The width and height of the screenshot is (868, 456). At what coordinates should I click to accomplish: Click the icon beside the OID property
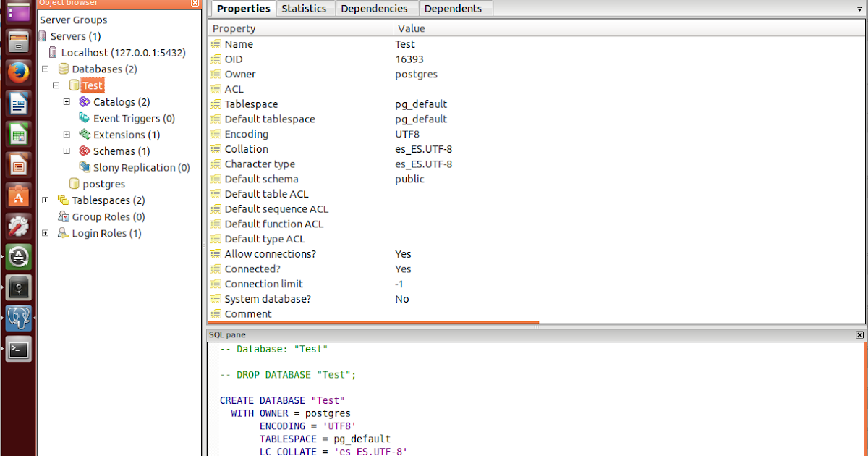215,59
